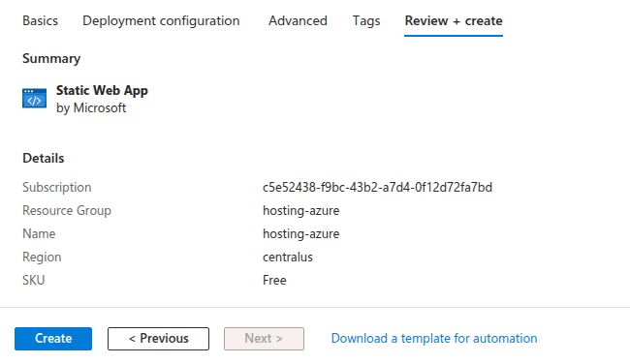
Task: Open Download a template for automation link
Action: 434,338
